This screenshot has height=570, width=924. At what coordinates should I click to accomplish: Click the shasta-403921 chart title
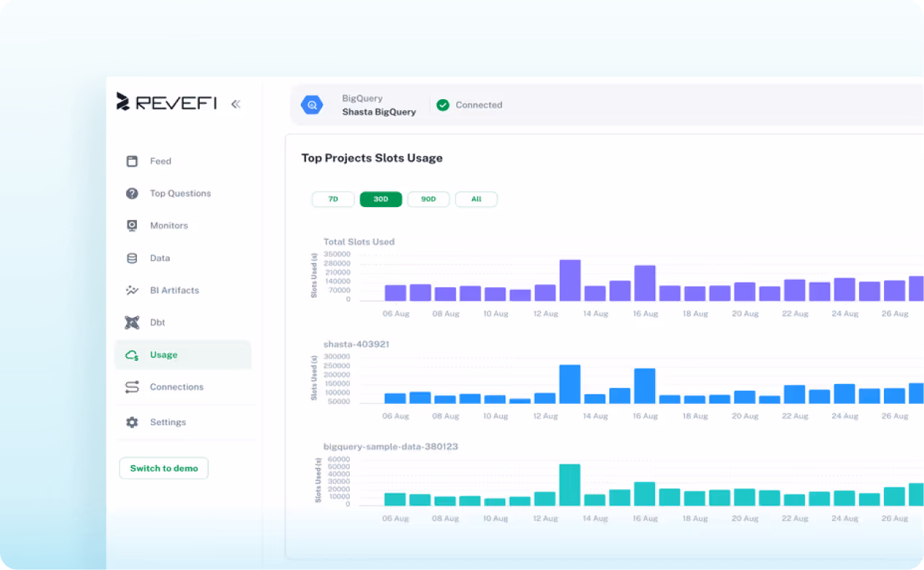(356, 344)
